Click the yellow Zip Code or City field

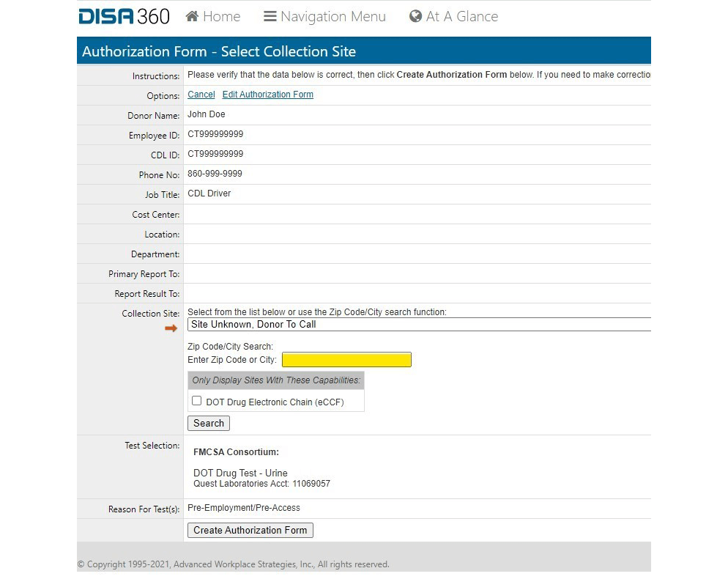346,360
